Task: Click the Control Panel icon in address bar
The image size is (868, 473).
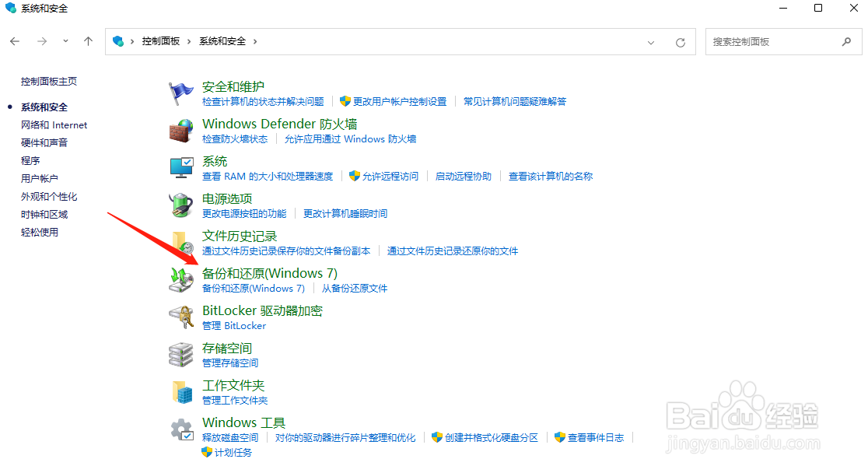Action: 118,41
